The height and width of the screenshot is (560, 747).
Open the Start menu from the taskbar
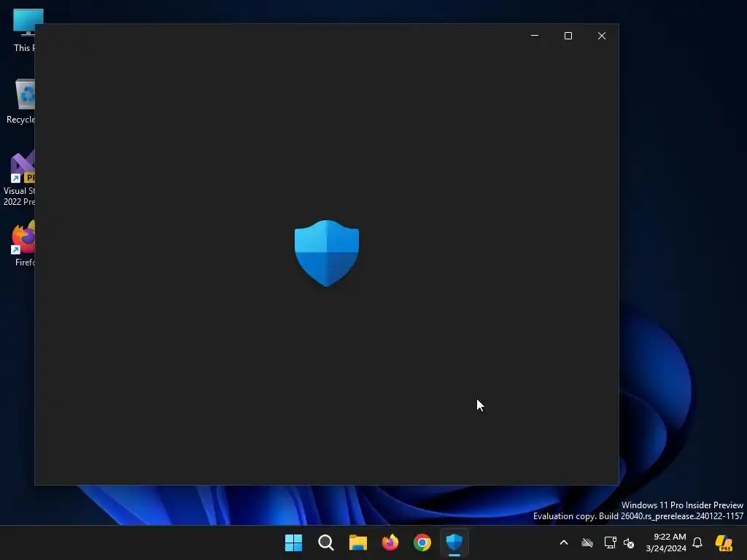(293, 542)
